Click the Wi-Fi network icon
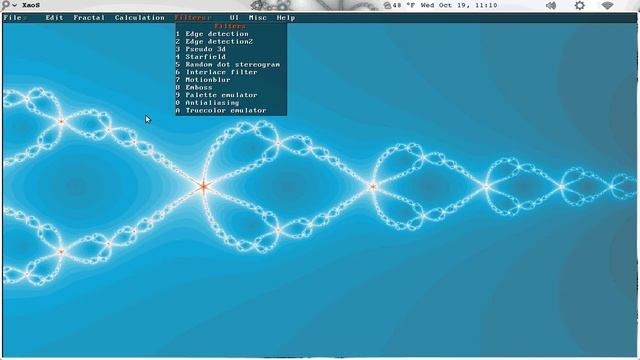The height and width of the screenshot is (360, 640). coord(607,5)
